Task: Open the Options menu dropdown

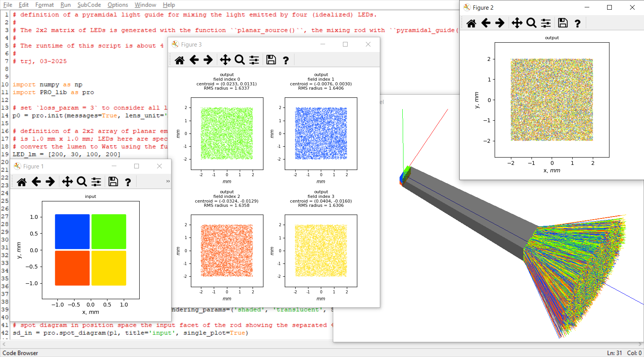Action: tap(118, 5)
